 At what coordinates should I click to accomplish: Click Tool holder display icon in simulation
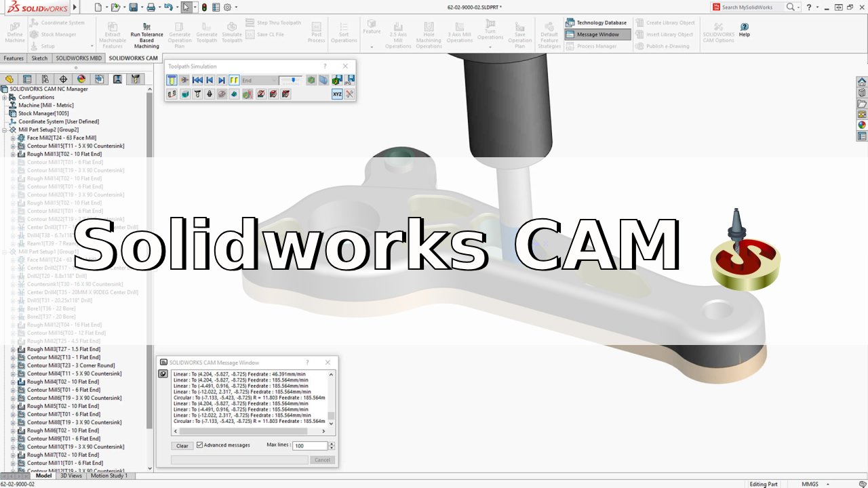210,94
